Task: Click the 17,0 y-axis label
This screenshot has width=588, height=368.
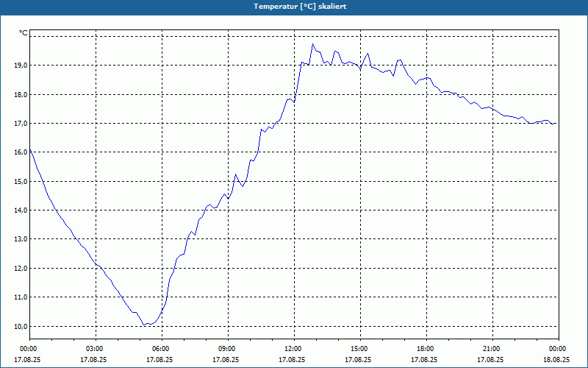Action: coord(21,124)
